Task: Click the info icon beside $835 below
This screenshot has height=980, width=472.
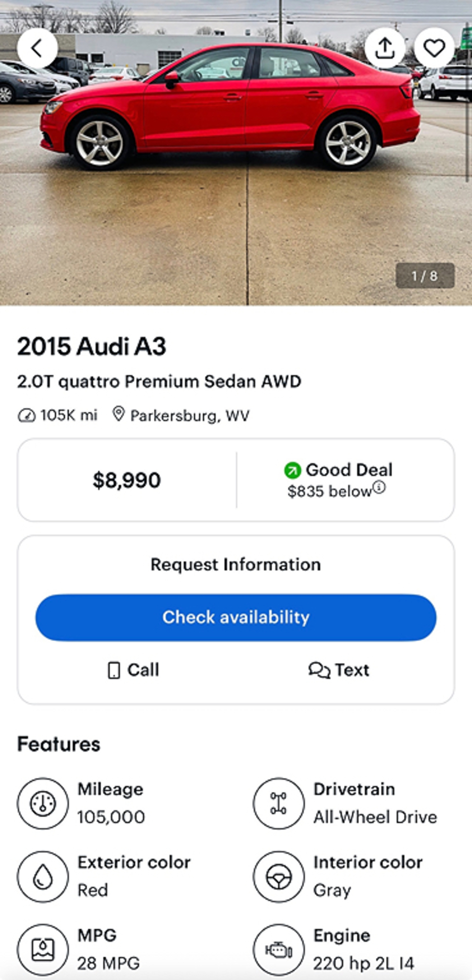Action: (x=379, y=487)
